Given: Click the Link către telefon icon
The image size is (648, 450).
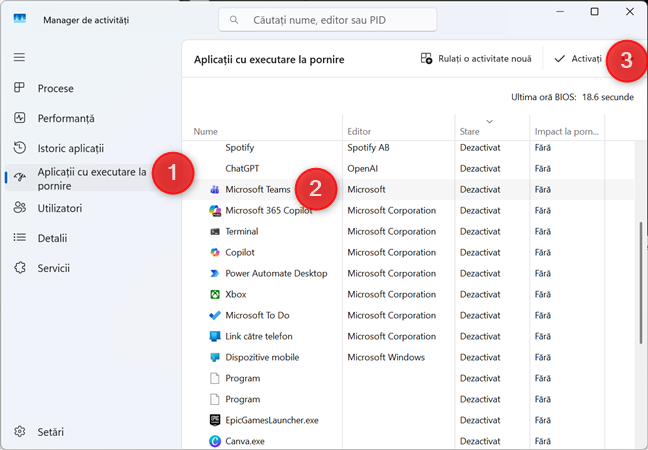Looking at the screenshot, I should (214, 336).
